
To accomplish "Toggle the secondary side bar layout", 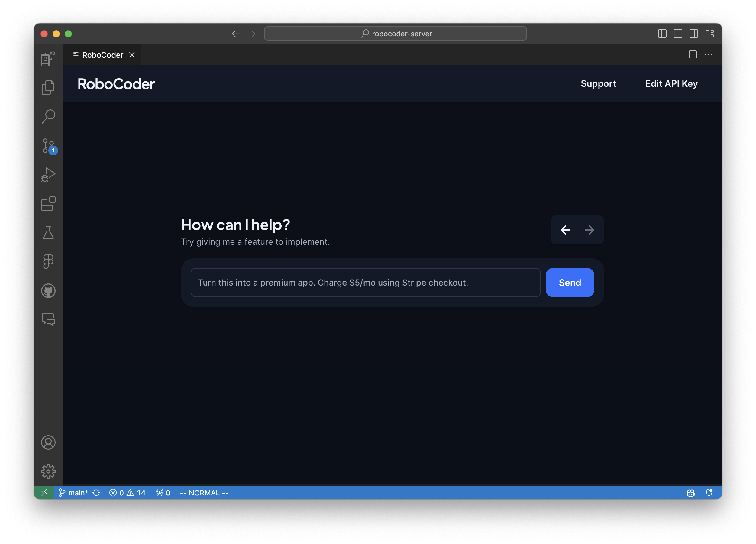I will coord(694,34).
